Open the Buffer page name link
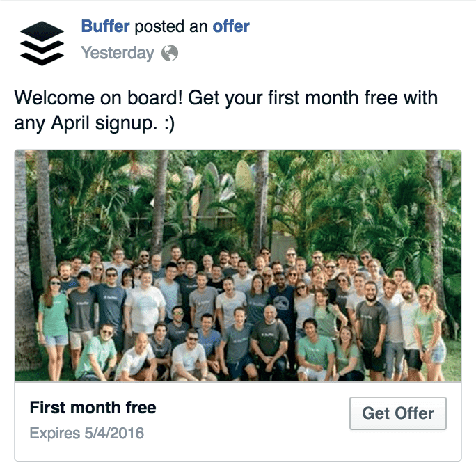 point(105,27)
